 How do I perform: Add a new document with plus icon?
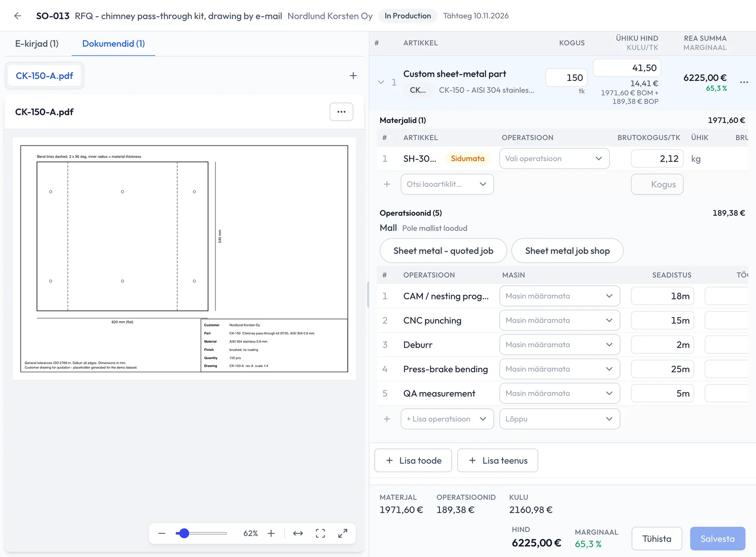coord(353,76)
